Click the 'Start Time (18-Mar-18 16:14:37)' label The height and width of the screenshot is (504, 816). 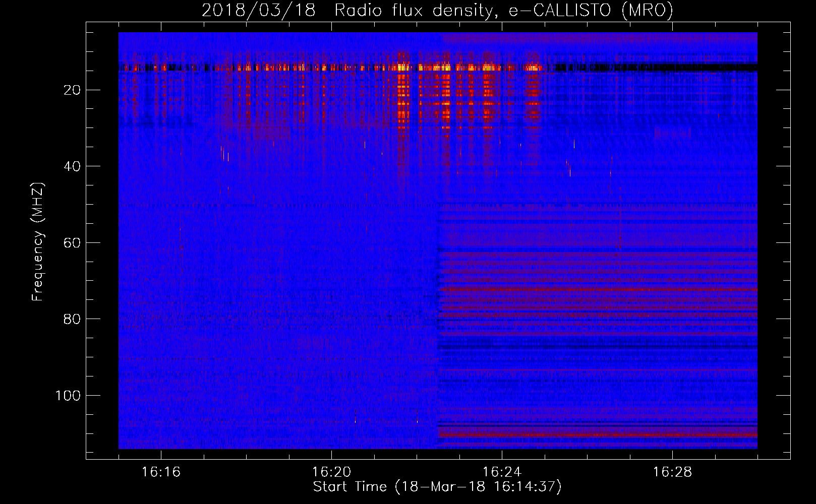click(437, 487)
